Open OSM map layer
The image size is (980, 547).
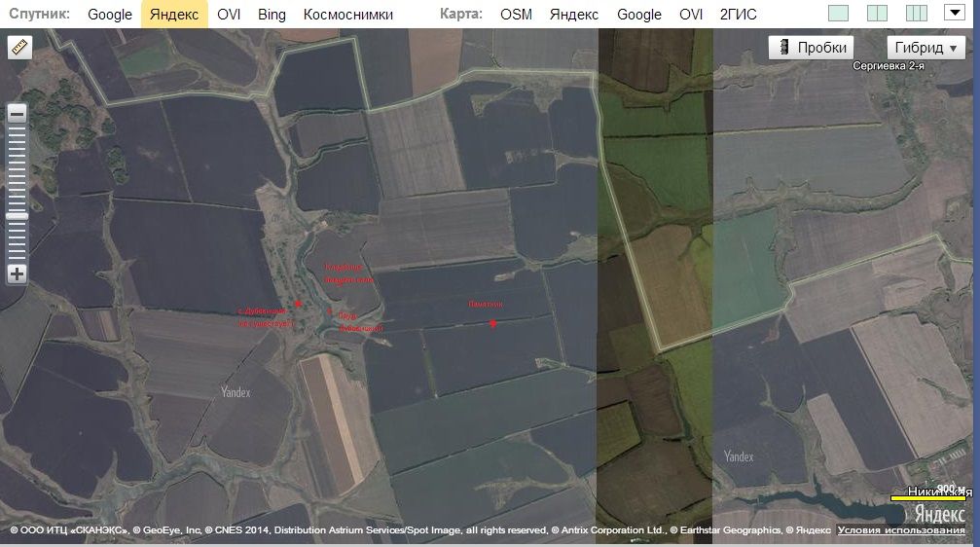pyautogui.click(x=516, y=15)
